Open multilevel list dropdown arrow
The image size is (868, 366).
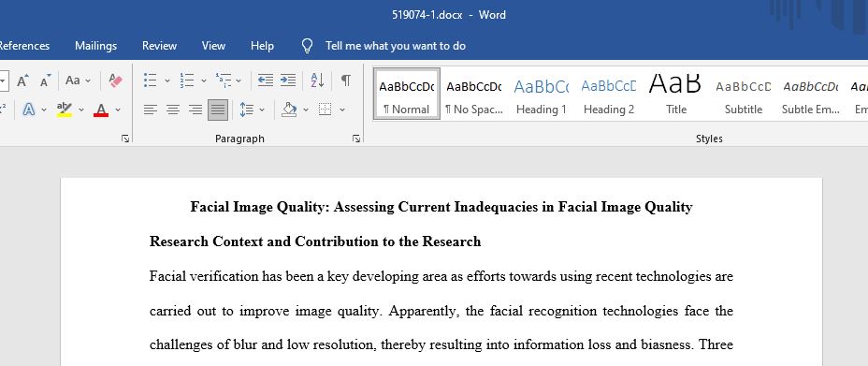[x=239, y=81]
